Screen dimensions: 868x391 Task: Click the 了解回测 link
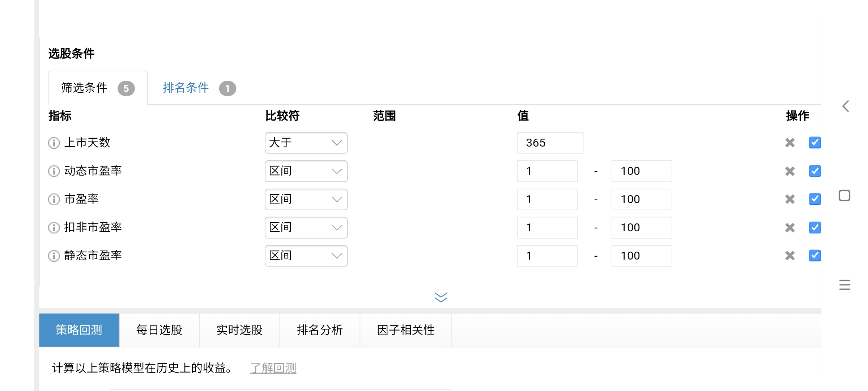273,368
